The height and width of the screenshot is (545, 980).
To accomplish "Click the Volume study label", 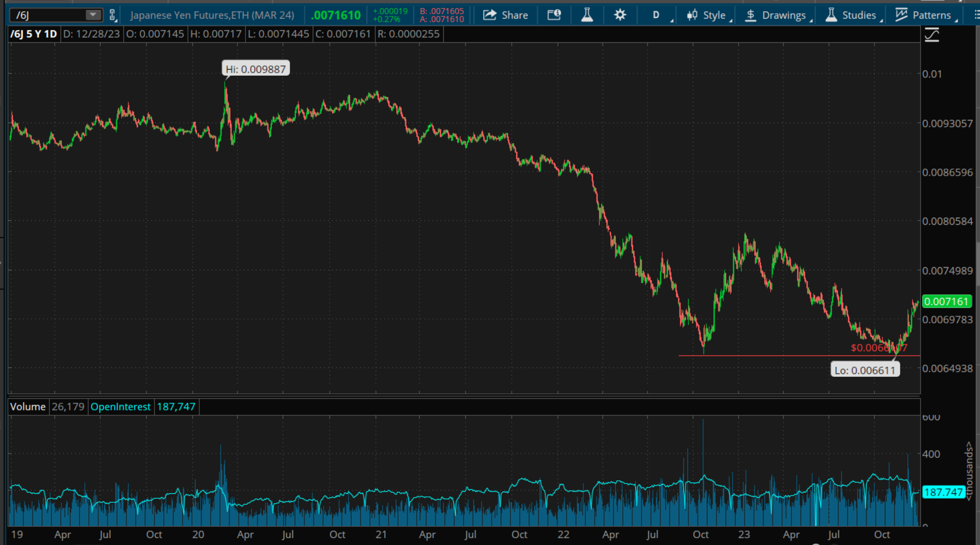I will coord(28,407).
